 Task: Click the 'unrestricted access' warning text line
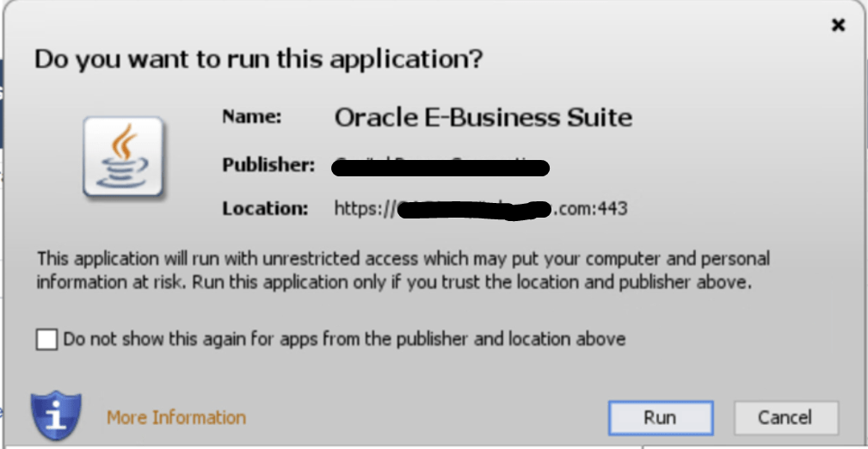point(403,258)
